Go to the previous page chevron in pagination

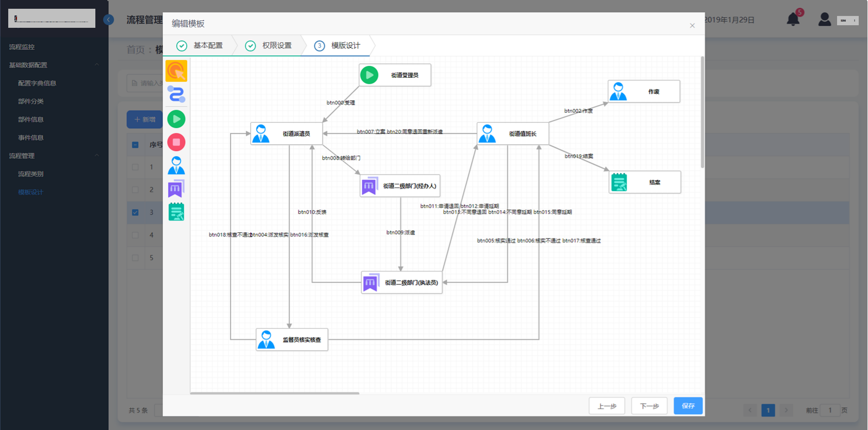[750, 410]
